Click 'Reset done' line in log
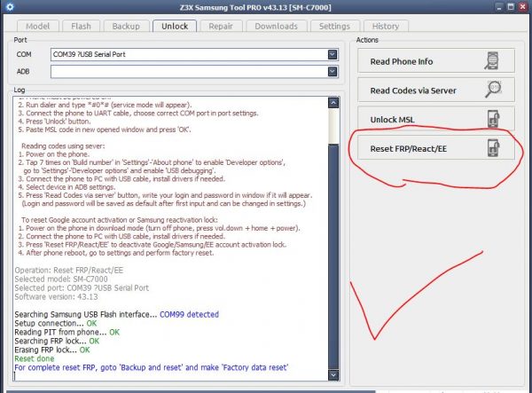 35,358
